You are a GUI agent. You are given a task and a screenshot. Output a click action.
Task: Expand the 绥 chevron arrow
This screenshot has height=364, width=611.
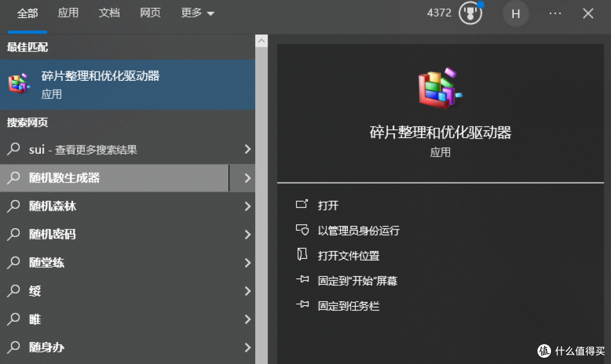coord(247,291)
